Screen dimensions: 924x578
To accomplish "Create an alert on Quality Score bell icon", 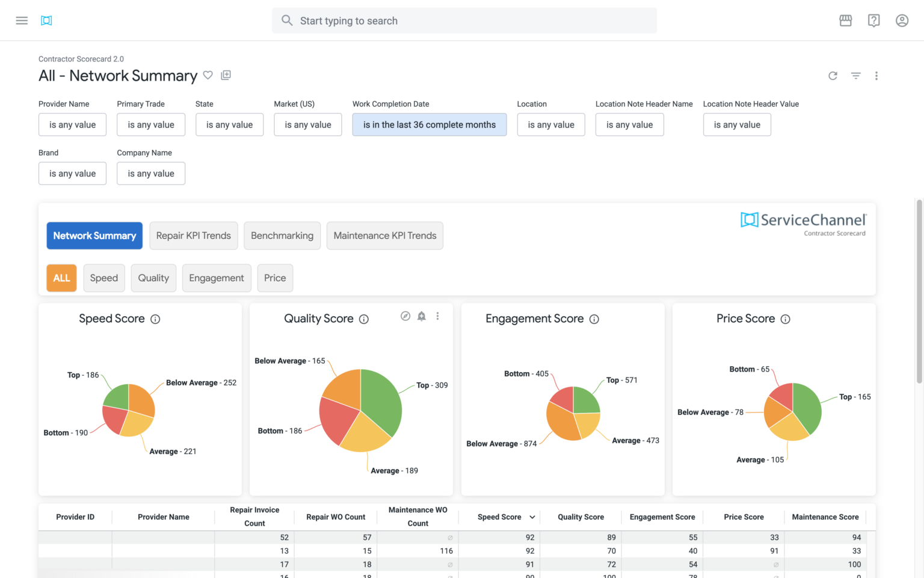I will click(x=421, y=315).
